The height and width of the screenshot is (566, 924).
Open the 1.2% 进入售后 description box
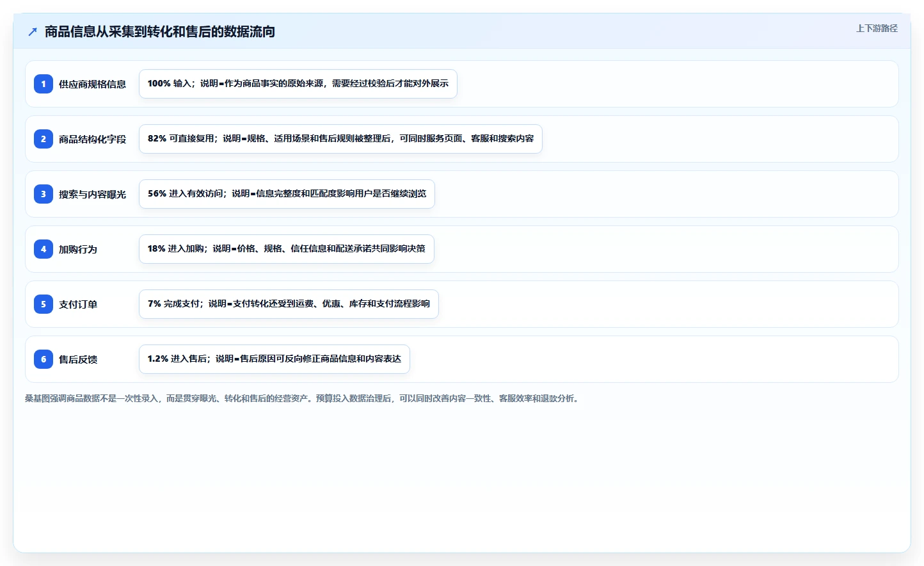tap(275, 359)
